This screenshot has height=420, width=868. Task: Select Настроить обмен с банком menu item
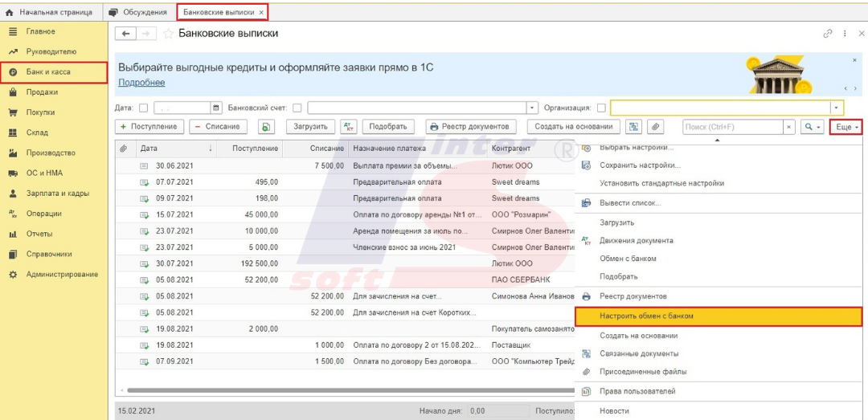pos(719,316)
